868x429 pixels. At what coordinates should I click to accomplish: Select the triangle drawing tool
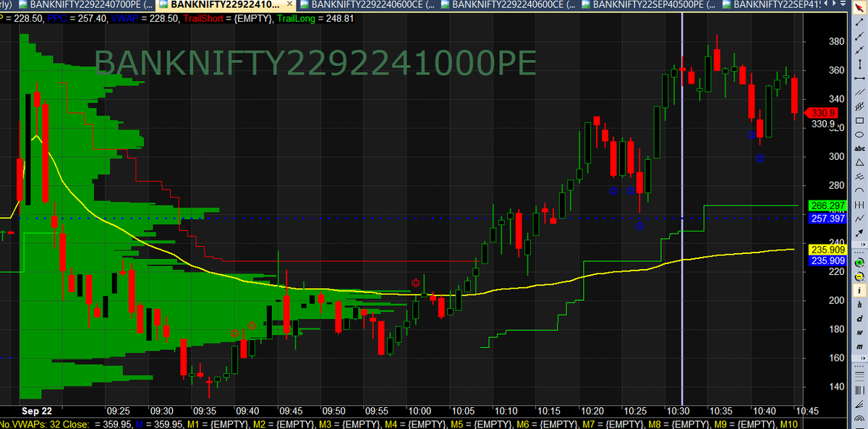pos(859,163)
